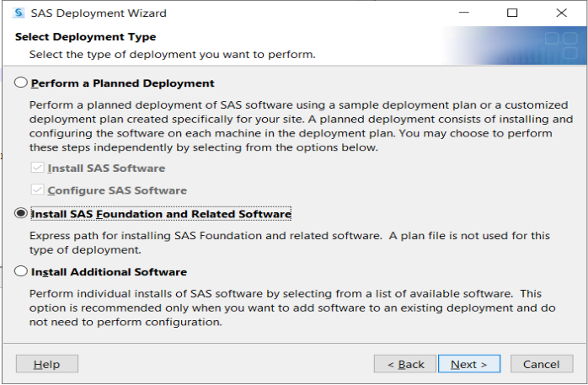Close the wizard with the X icon

(561, 13)
